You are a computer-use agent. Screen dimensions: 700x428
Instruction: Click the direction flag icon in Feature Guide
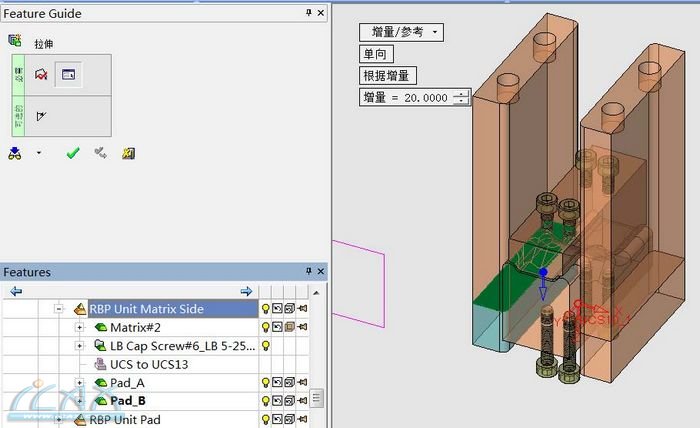click(x=42, y=116)
